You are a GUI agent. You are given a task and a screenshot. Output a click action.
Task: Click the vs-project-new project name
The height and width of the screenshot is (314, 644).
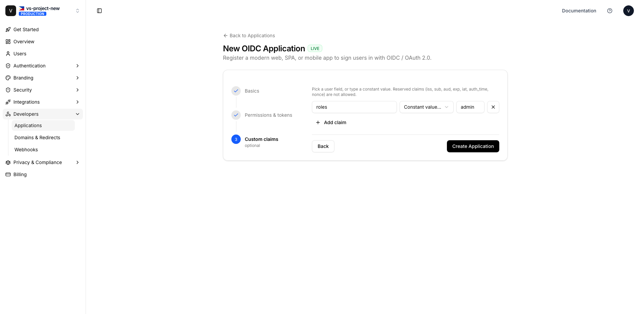pos(43,8)
